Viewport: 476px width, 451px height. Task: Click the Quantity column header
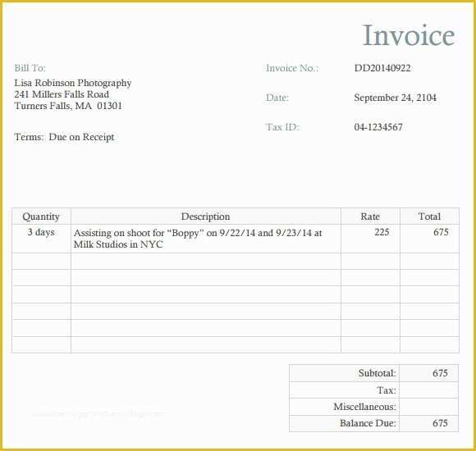point(41,216)
